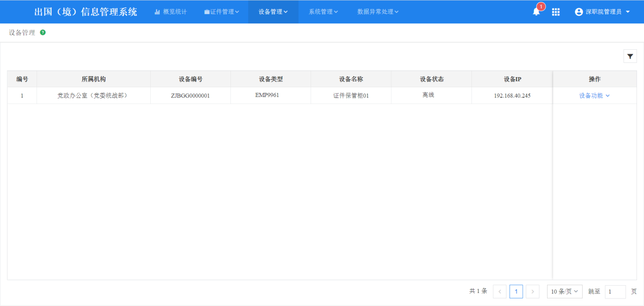Expand 设备功能 actions for device row
The height and width of the screenshot is (306, 644).
click(594, 95)
